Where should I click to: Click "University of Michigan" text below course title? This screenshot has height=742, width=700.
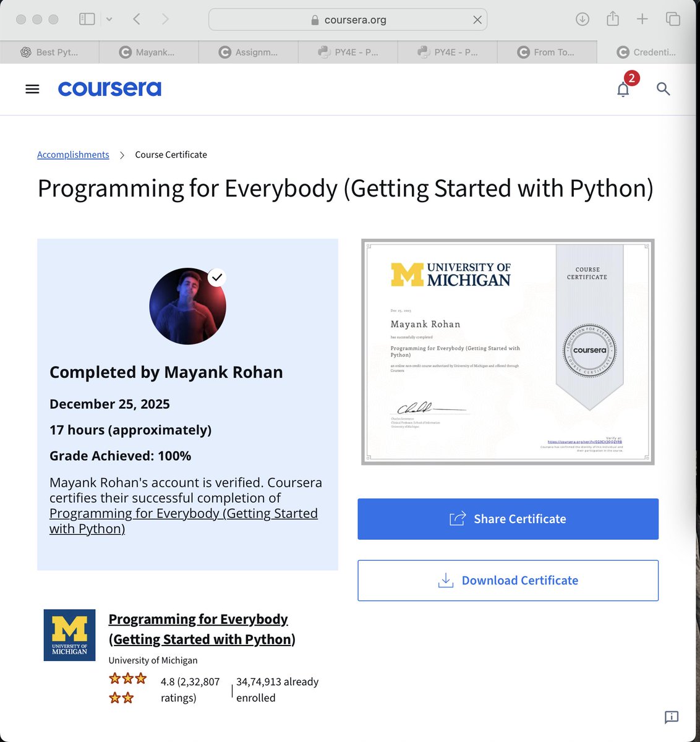153,660
